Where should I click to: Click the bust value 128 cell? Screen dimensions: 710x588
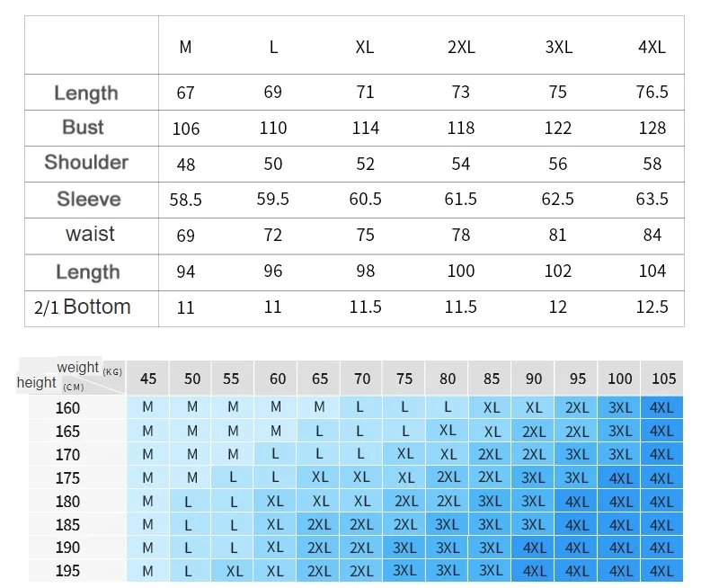click(652, 129)
